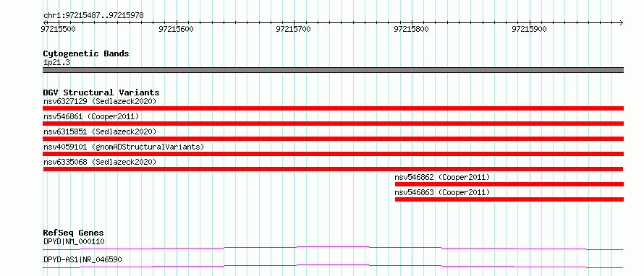Select the red bar for nsv4059101
644x276 pixels.
(333, 154)
